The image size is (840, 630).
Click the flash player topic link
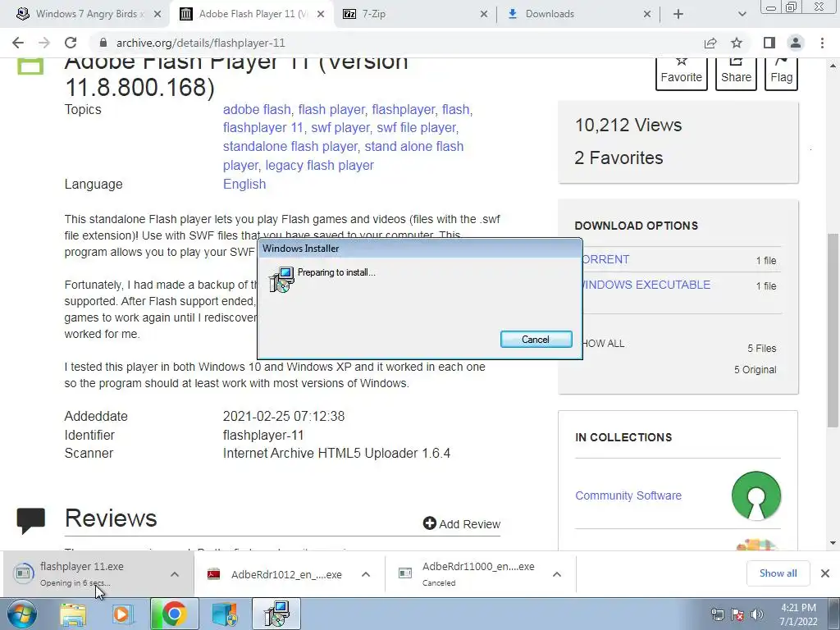(x=331, y=109)
